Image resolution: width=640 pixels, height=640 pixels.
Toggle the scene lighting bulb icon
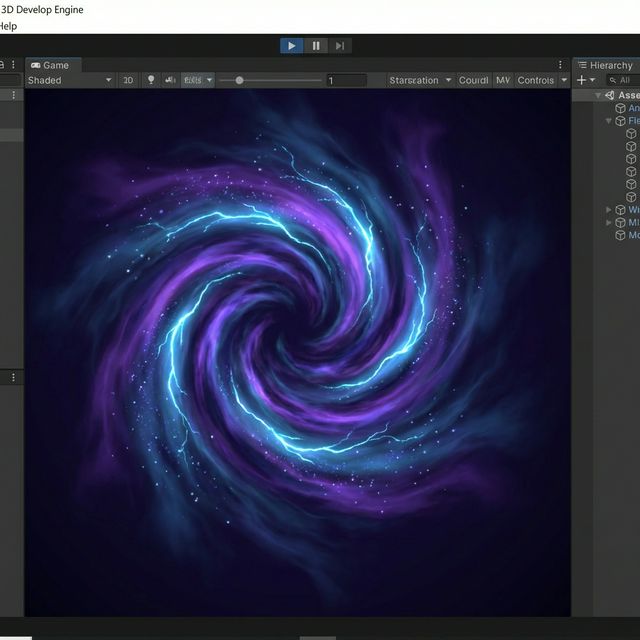click(x=151, y=80)
